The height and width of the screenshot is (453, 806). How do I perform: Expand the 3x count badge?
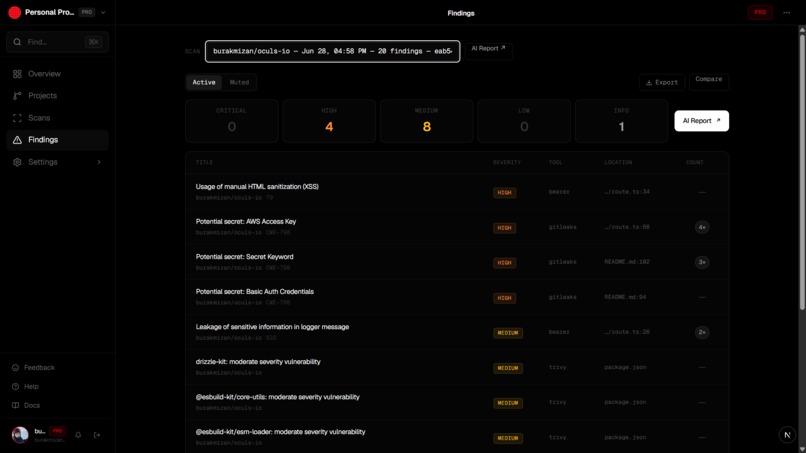point(702,262)
